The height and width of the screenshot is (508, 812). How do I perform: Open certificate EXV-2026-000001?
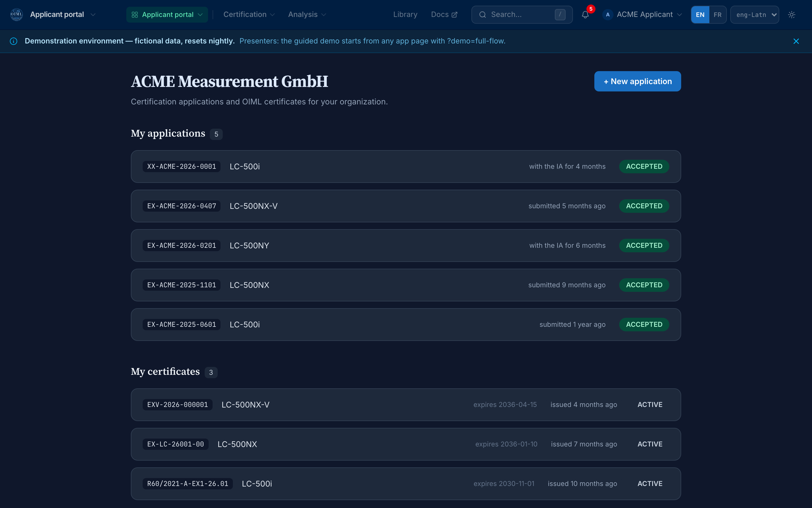coord(406,405)
